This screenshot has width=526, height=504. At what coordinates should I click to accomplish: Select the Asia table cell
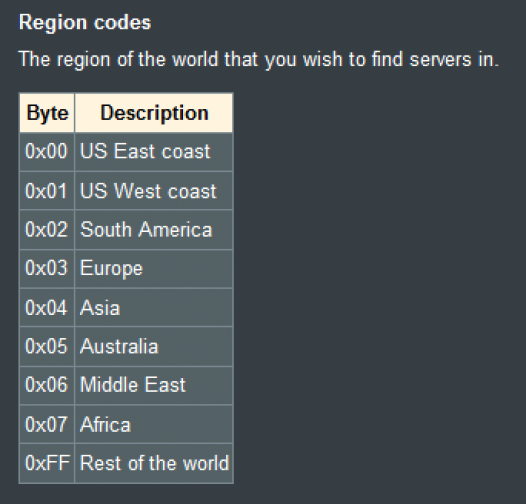tap(154, 308)
